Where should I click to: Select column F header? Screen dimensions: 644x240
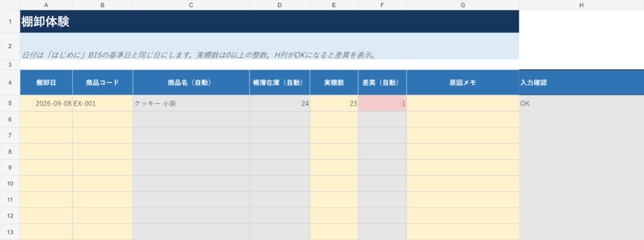(x=382, y=5)
